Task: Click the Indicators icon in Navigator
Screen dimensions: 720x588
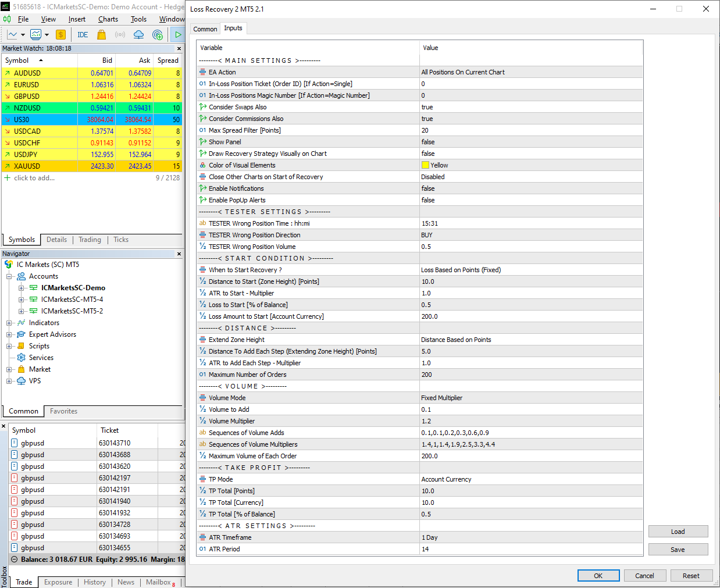Action: 22,323
